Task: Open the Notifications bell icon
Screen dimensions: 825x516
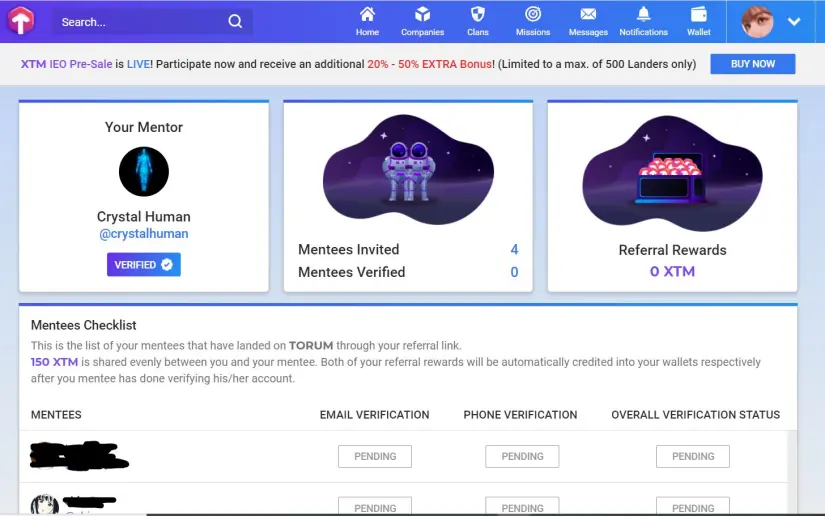Action: tap(643, 14)
